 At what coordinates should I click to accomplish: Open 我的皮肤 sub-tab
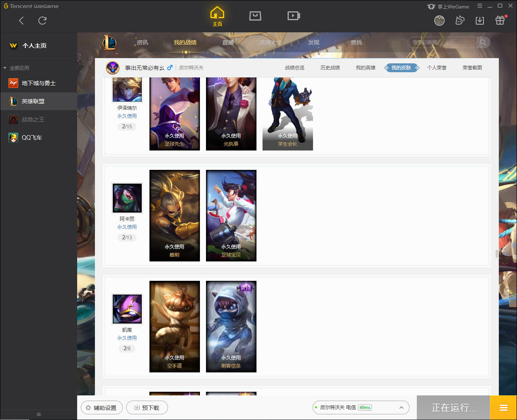(401, 68)
